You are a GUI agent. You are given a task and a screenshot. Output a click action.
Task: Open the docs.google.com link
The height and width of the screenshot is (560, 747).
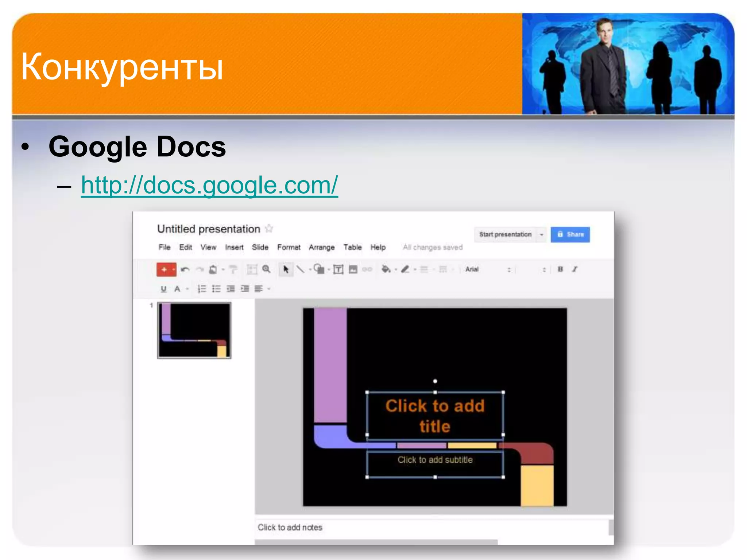pyautogui.click(x=209, y=185)
